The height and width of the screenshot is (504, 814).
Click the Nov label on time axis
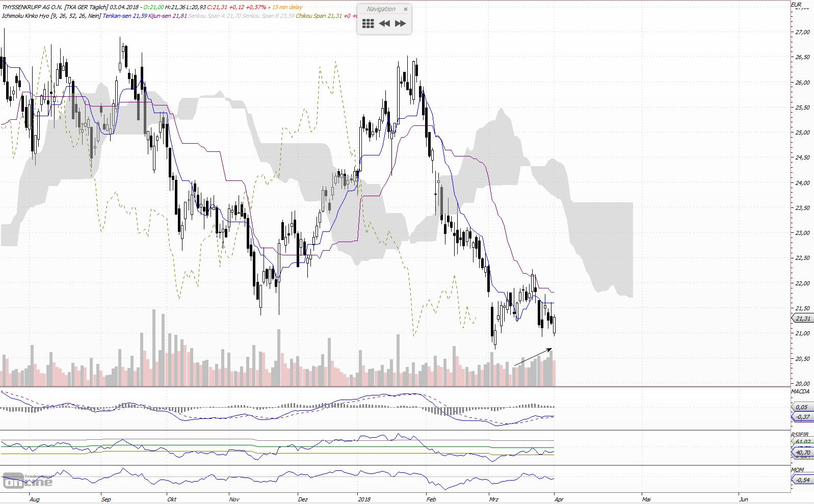[234, 499]
